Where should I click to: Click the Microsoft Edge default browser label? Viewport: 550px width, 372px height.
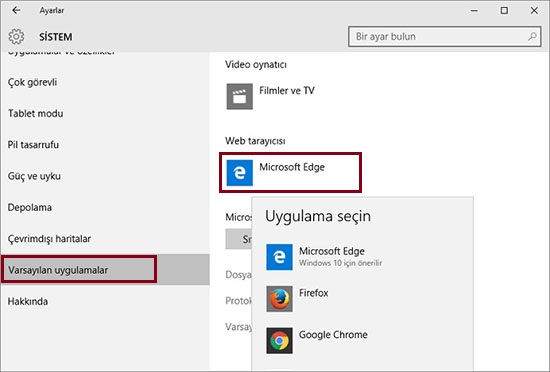[292, 167]
